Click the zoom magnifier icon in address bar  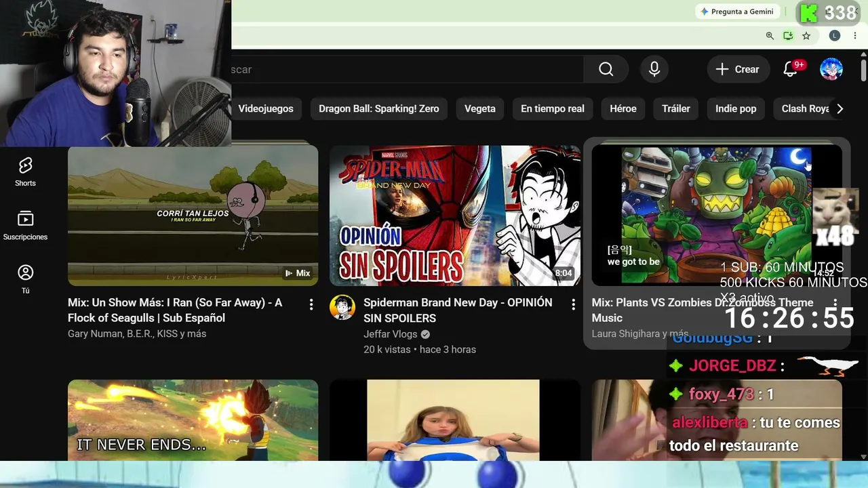tap(770, 36)
